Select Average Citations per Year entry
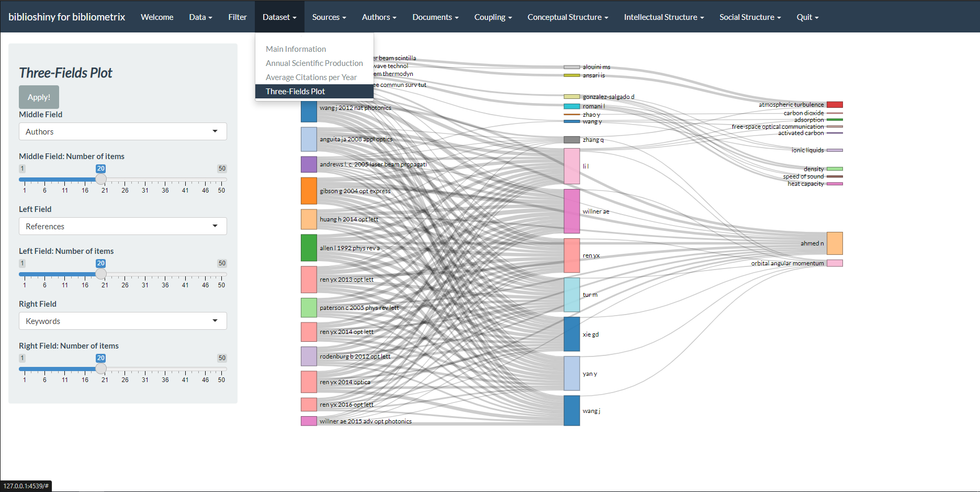 point(314,77)
